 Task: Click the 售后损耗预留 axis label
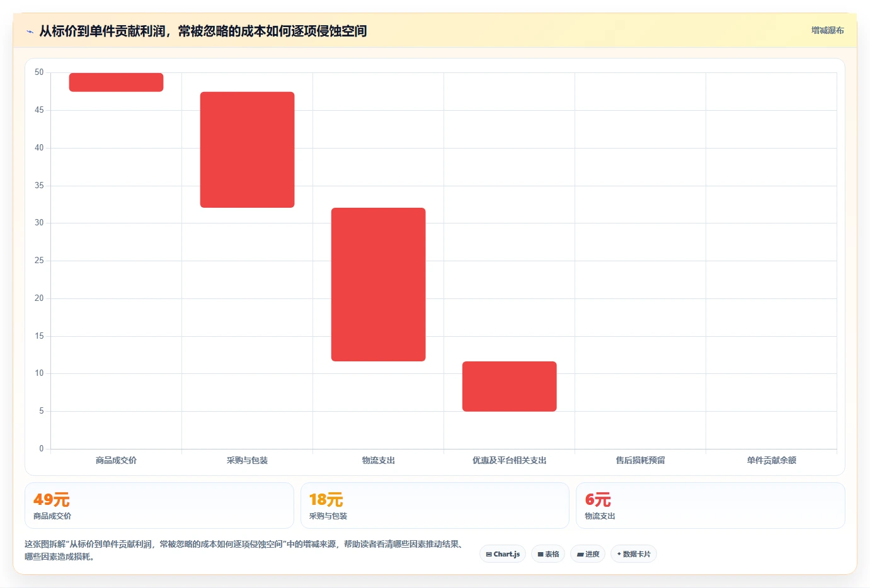(x=640, y=460)
